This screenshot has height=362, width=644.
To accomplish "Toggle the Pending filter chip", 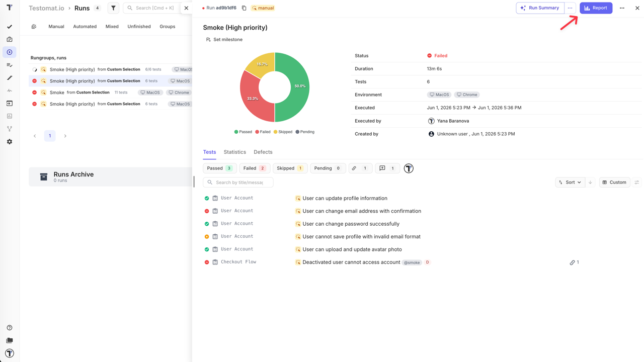I will [x=328, y=168].
